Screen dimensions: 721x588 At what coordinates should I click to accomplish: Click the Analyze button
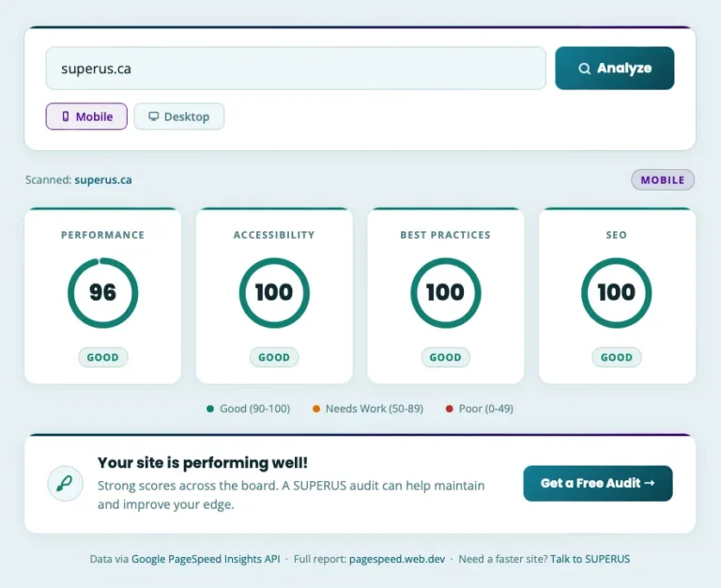(x=614, y=68)
